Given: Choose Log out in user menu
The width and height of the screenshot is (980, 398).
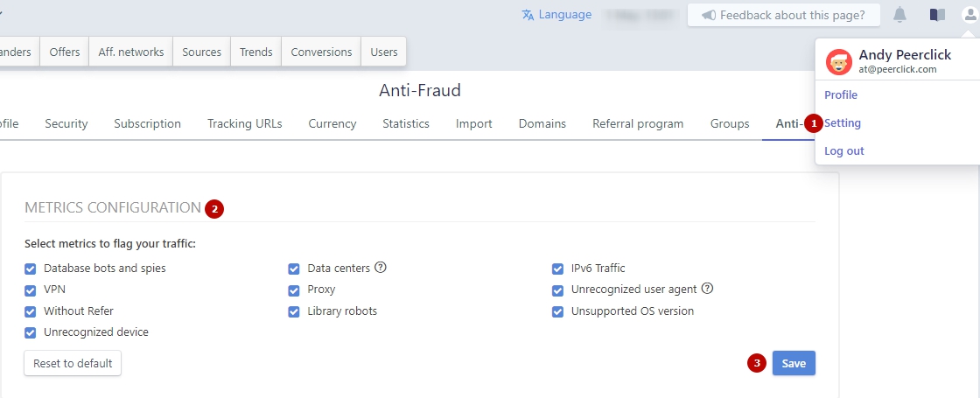Looking at the screenshot, I should 844,151.
